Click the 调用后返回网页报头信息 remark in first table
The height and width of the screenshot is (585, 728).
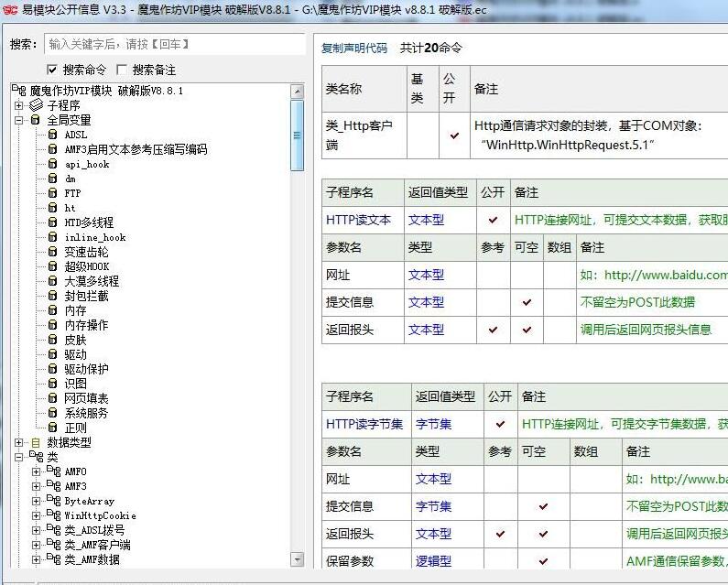646,330
